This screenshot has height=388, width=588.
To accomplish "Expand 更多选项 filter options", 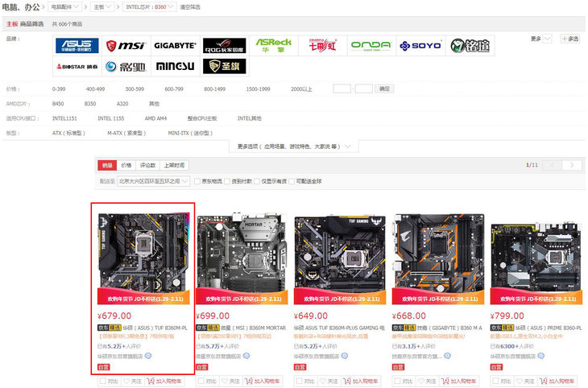I will pos(287,147).
